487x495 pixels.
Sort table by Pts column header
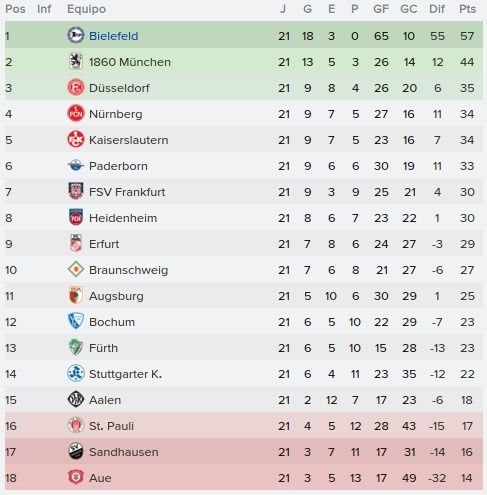tap(467, 9)
